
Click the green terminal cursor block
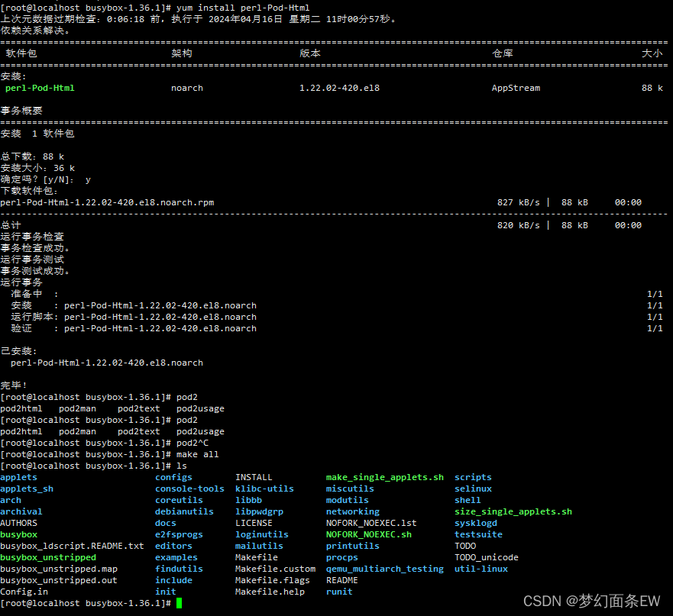(x=179, y=603)
